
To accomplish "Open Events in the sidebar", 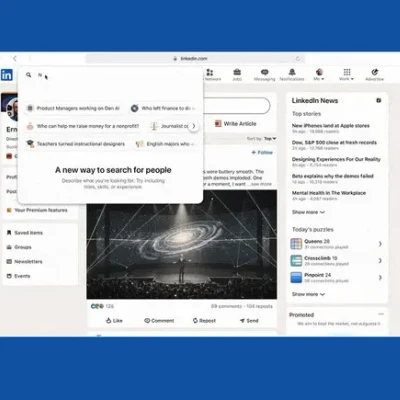I will 18,276.
